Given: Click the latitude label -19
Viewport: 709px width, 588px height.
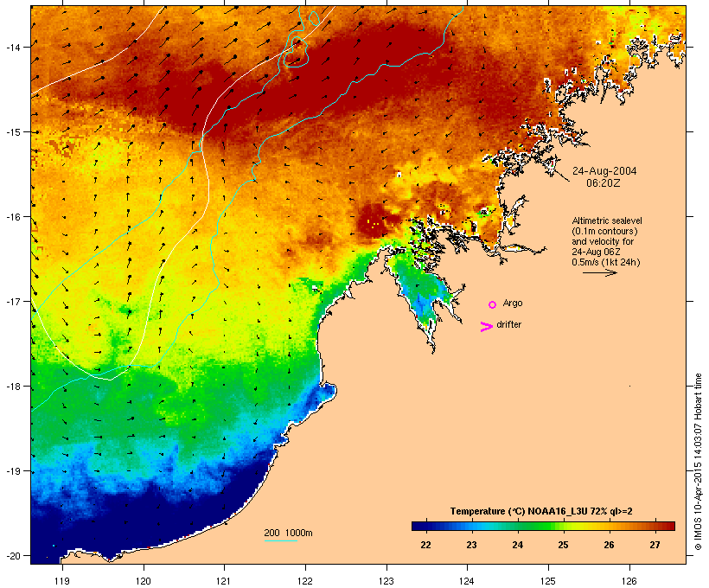Looking at the screenshot, I should coord(12,471).
